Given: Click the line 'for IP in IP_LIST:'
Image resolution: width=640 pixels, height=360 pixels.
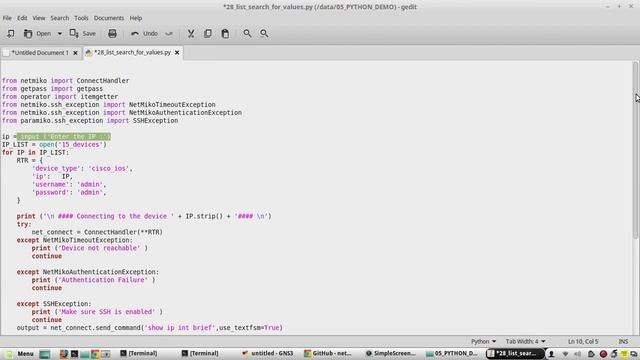Looking at the screenshot, I should click(35, 153).
